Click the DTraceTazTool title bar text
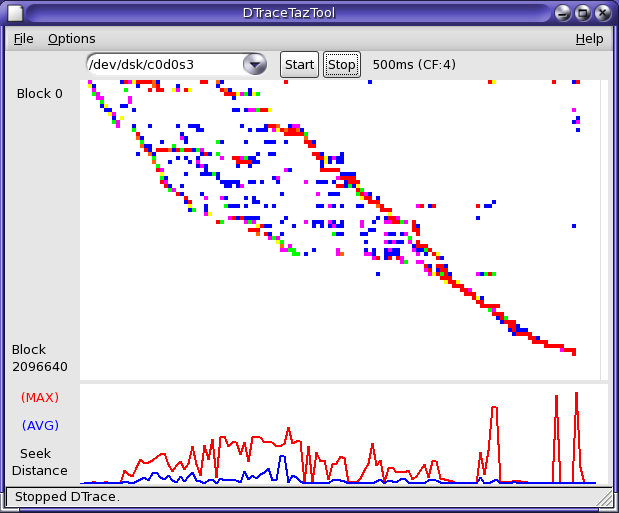The width and height of the screenshot is (619, 513). click(309, 13)
